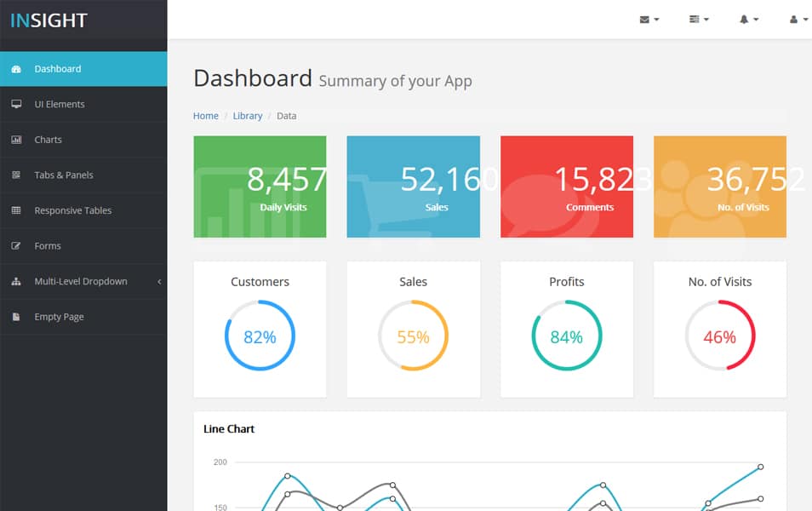Click the tasks list icon in the header

[x=693, y=19]
